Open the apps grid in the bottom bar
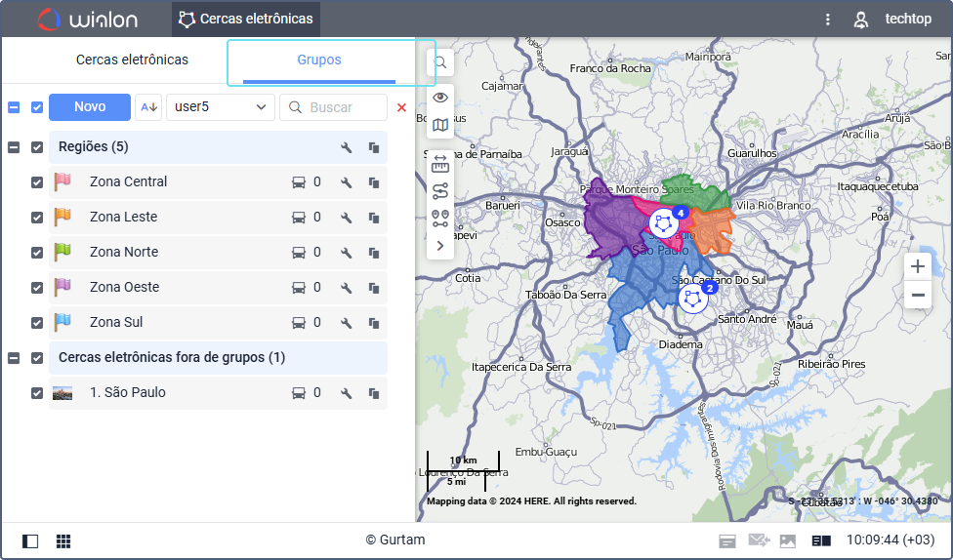This screenshot has height=560, width=953. 63,540
